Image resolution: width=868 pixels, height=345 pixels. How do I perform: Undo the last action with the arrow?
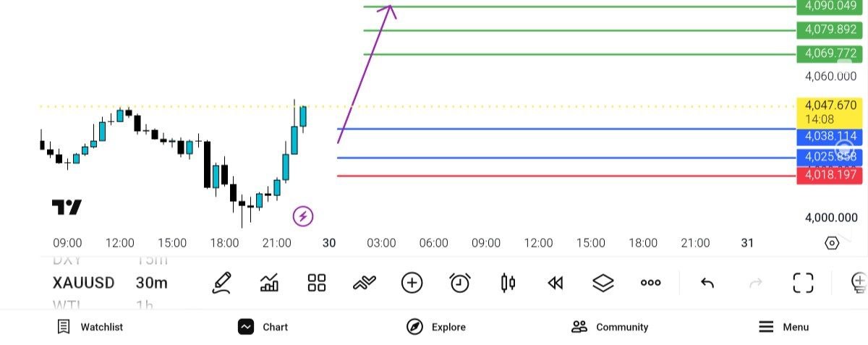707,283
